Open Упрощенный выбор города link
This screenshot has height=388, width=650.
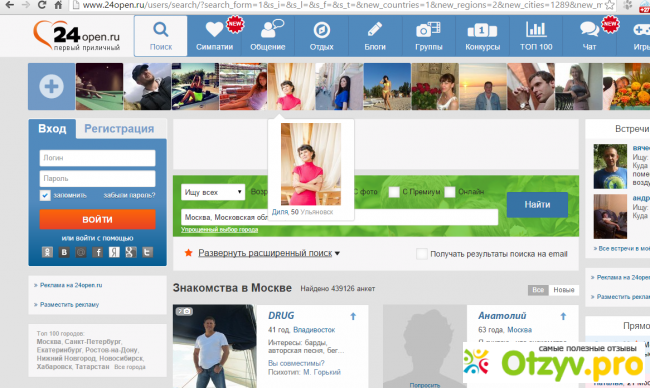(220, 230)
